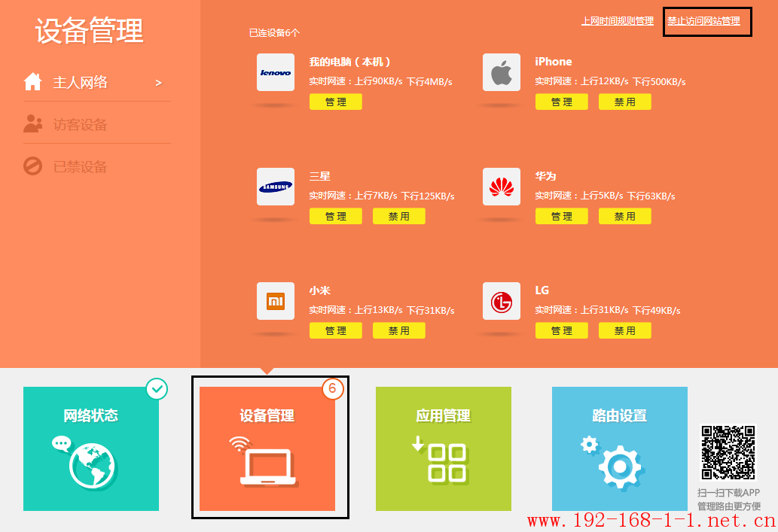Click 管理 for the iPhone device
The image size is (778, 532).
pos(562,102)
